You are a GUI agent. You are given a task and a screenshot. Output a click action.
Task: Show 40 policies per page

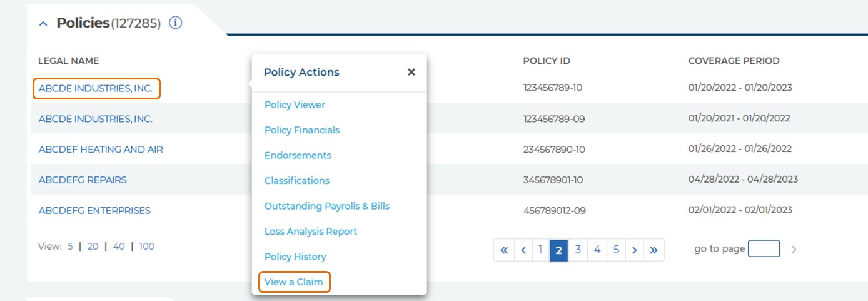[x=119, y=247]
